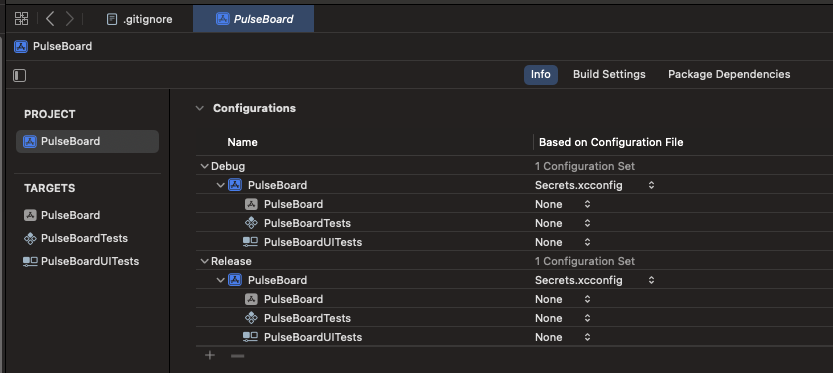Select the PulseBoard project in sidebar
The width and height of the screenshot is (833, 373).
click(88, 141)
